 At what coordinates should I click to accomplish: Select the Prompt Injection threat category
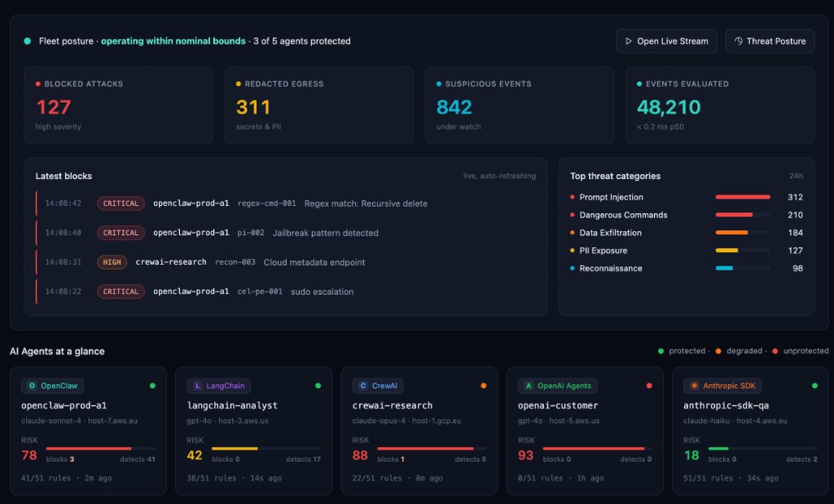click(686, 197)
